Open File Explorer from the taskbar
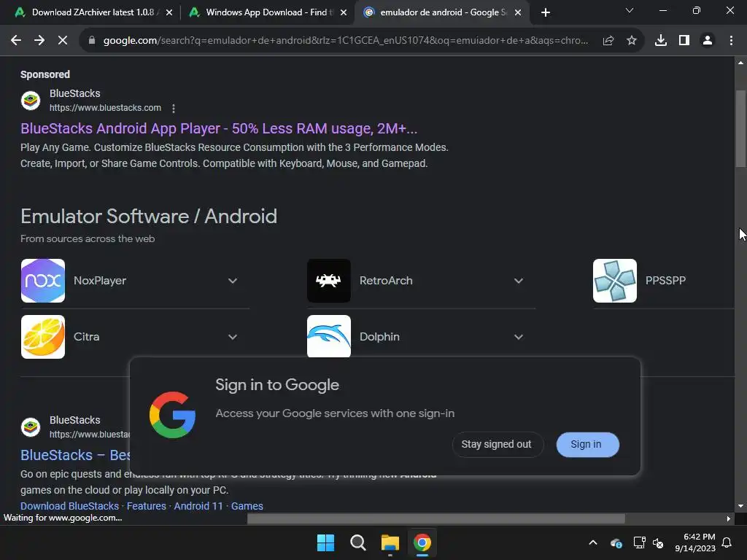This screenshot has width=747, height=560. (x=390, y=542)
